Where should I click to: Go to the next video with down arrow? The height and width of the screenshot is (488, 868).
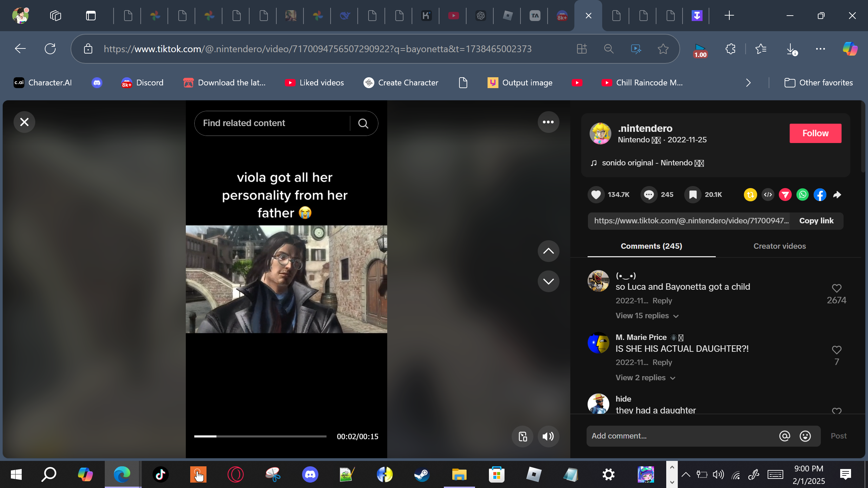[548, 281]
